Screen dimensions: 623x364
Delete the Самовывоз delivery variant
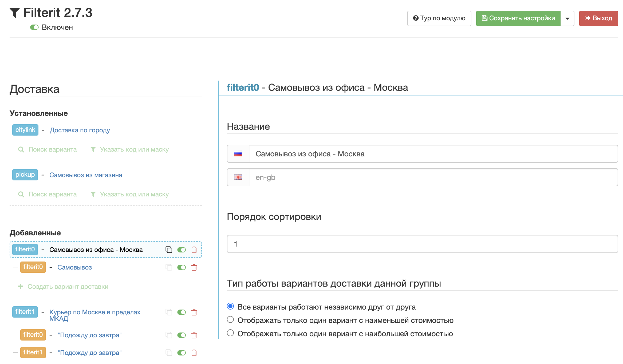click(194, 267)
